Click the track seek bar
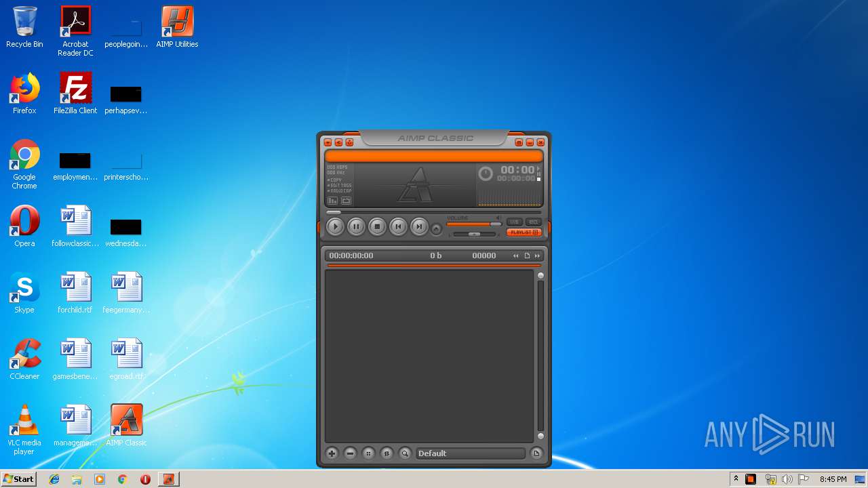The height and width of the screenshot is (488, 868). [434, 212]
